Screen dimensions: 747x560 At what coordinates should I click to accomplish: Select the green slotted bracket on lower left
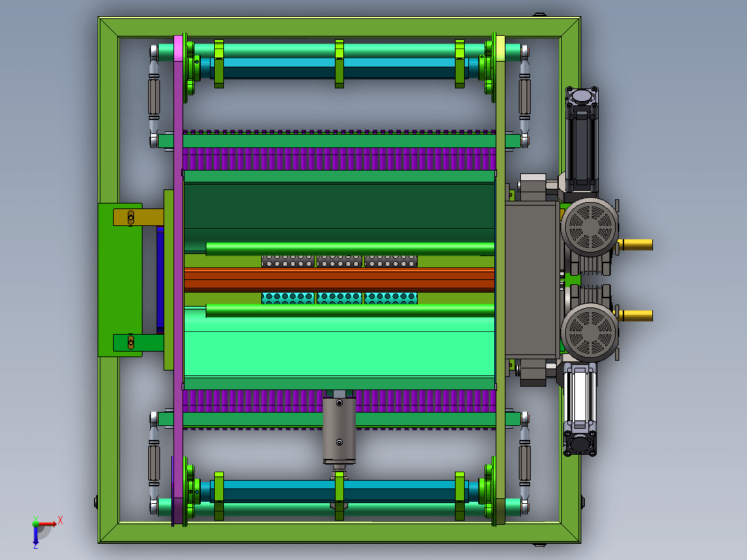click(x=138, y=342)
